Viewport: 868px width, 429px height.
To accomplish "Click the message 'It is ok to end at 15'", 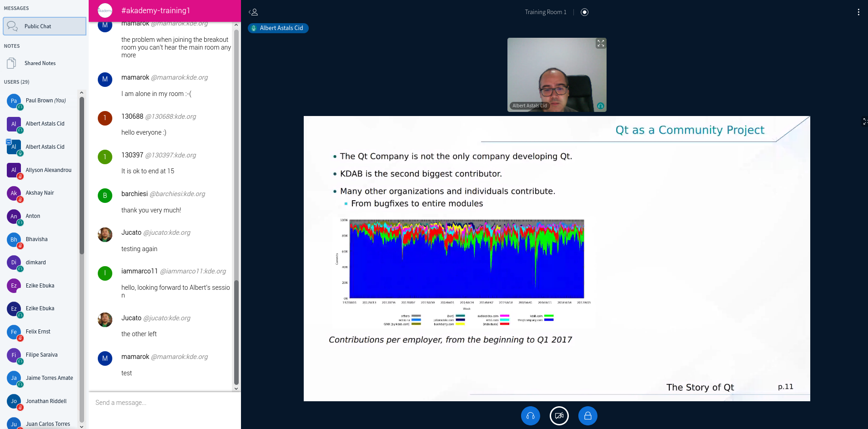I will click(x=148, y=171).
